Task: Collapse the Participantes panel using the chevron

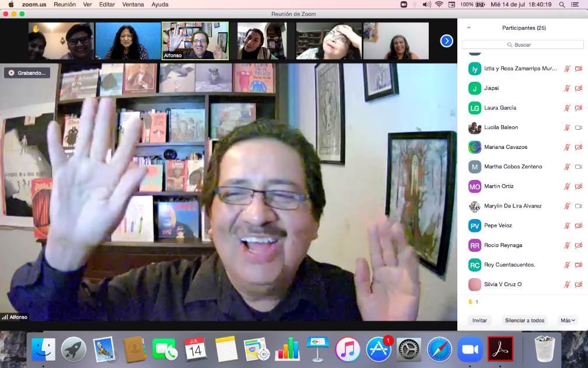Action: (x=468, y=27)
